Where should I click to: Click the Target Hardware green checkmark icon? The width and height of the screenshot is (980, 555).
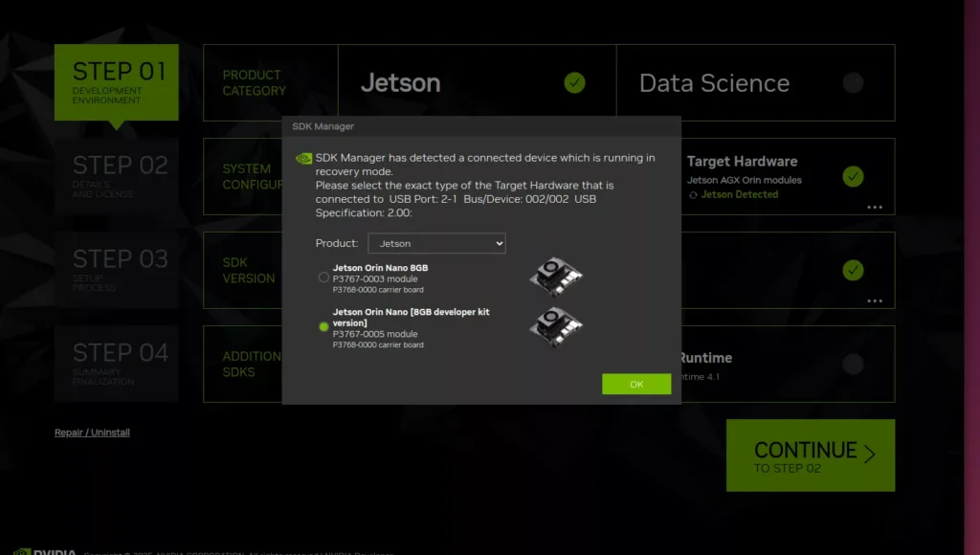(x=853, y=176)
